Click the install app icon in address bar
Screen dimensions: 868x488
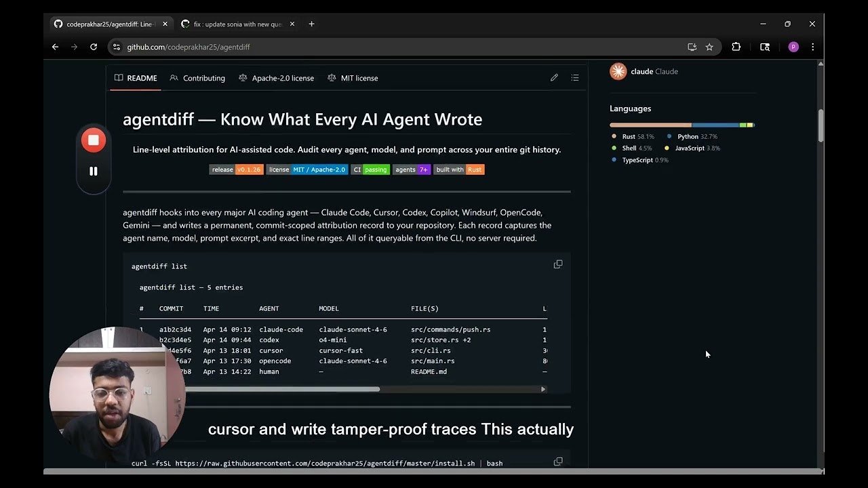692,47
